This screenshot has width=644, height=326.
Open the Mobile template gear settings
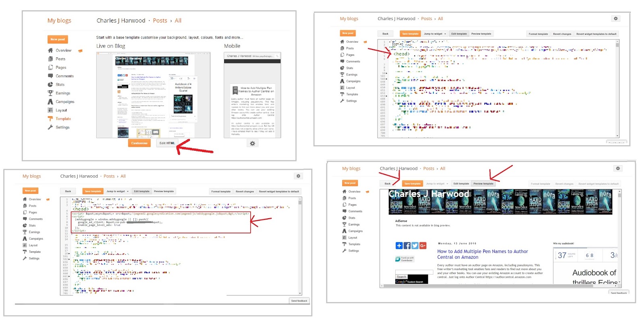coord(252,144)
